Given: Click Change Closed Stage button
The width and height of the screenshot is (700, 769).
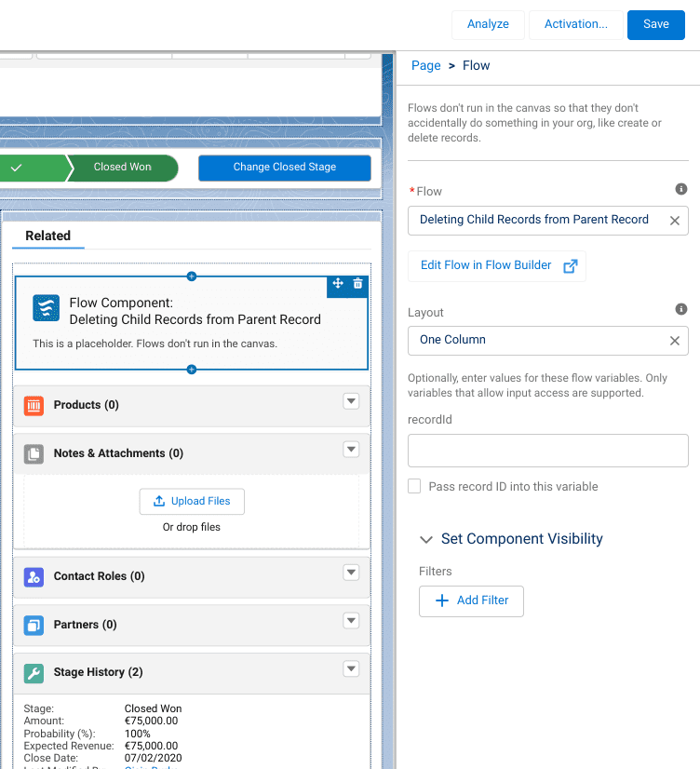Looking at the screenshot, I should click(x=284, y=168).
